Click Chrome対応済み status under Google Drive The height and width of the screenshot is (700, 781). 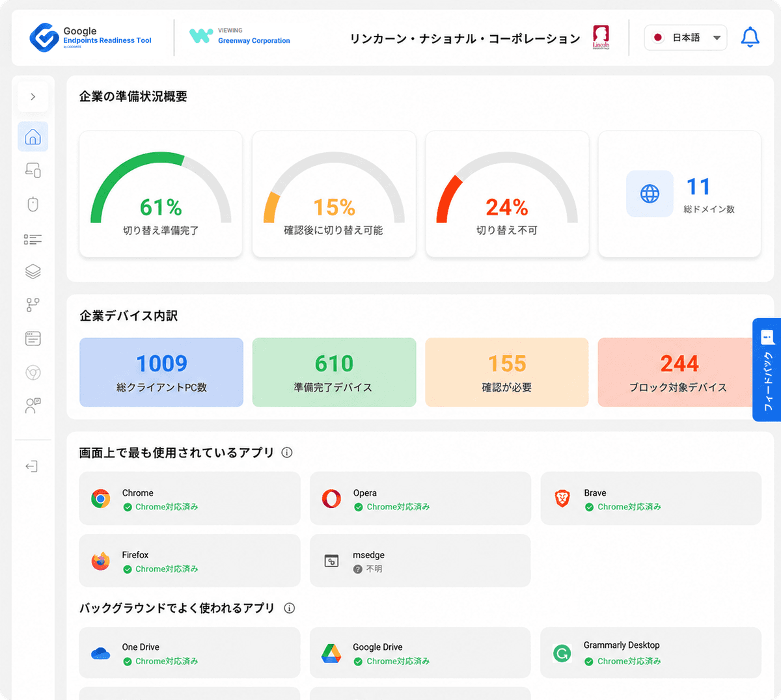click(392, 661)
